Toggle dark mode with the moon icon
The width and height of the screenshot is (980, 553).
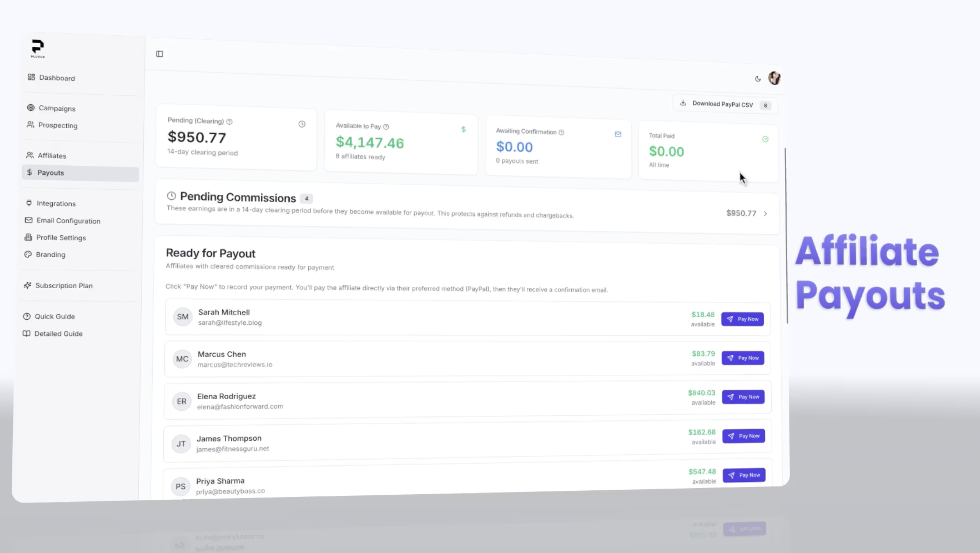click(x=757, y=79)
